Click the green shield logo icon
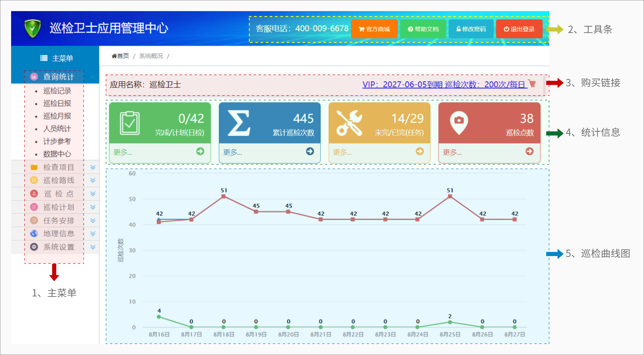The image size is (644, 355). tap(32, 28)
